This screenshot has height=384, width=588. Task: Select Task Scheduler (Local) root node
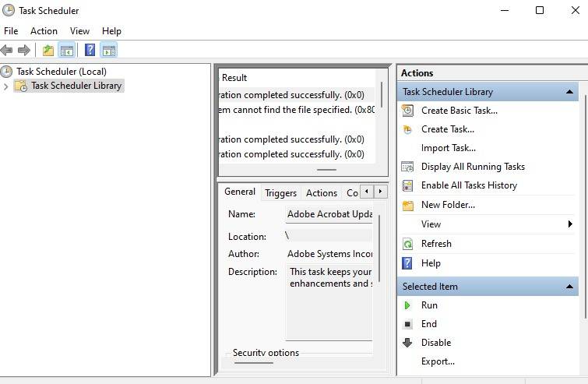pos(62,71)
